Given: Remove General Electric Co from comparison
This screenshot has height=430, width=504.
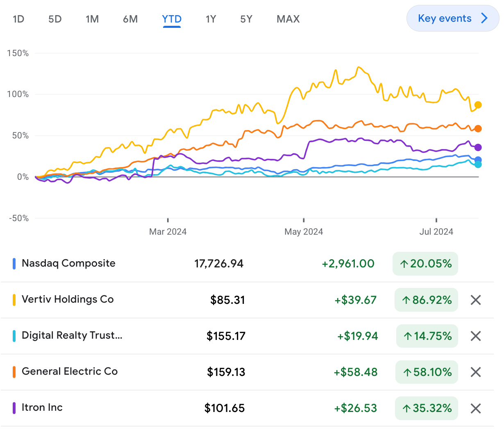Looking at the screenshot, I should [x=476, y=372].
